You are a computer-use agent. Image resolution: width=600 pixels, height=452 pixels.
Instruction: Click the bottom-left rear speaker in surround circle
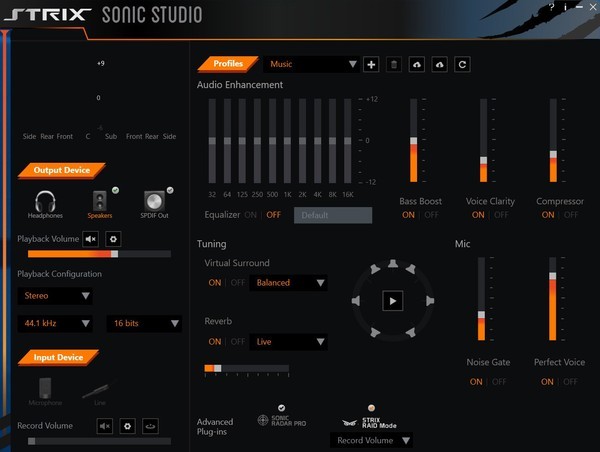tap(375, 332)
